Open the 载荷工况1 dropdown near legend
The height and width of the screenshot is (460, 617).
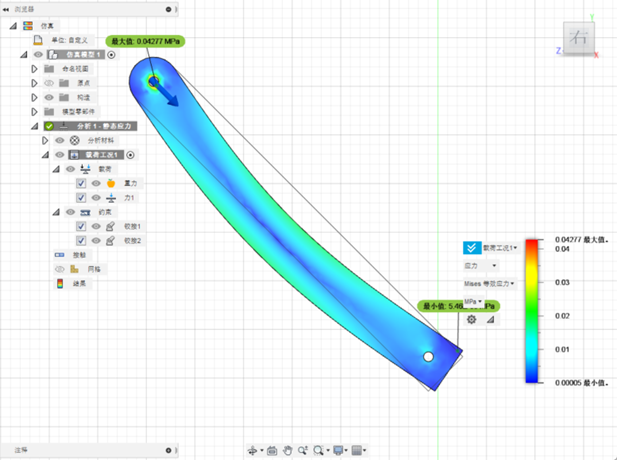(x=500, y=247)
